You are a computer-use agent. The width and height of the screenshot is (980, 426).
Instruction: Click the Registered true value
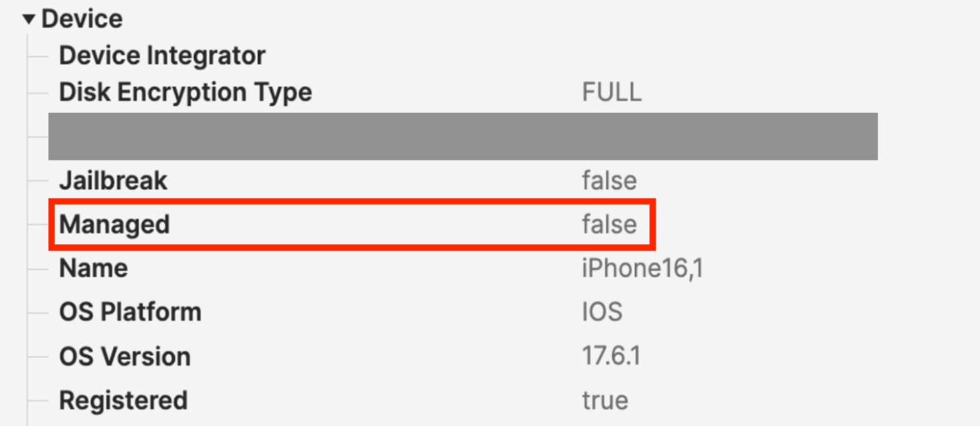[x=605, y=401]
